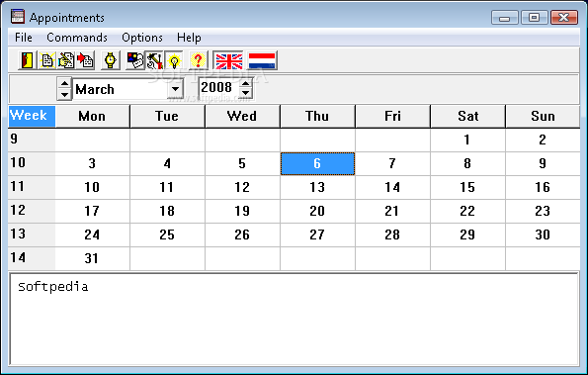588x375 pixels.
Task: Select Tuesday the 4th
Action: click(x=167, y=163)
